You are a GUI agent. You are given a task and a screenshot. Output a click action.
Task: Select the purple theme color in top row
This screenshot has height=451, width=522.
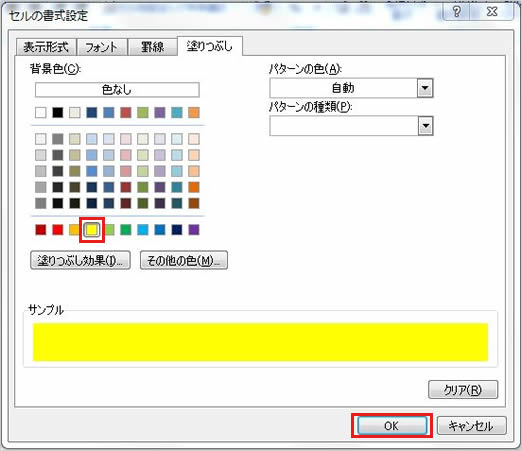point(160,113)
